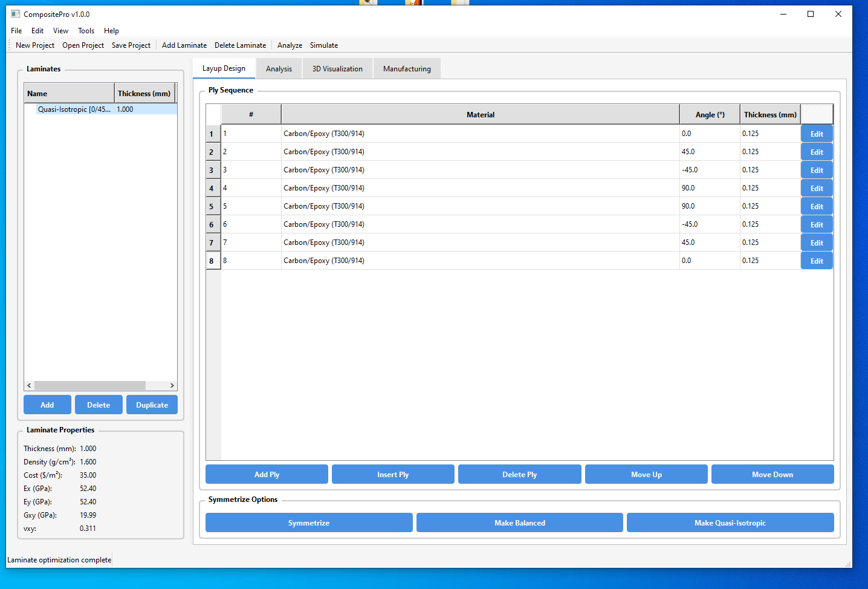Switch to the Manufacturing tab

(407, 69)
